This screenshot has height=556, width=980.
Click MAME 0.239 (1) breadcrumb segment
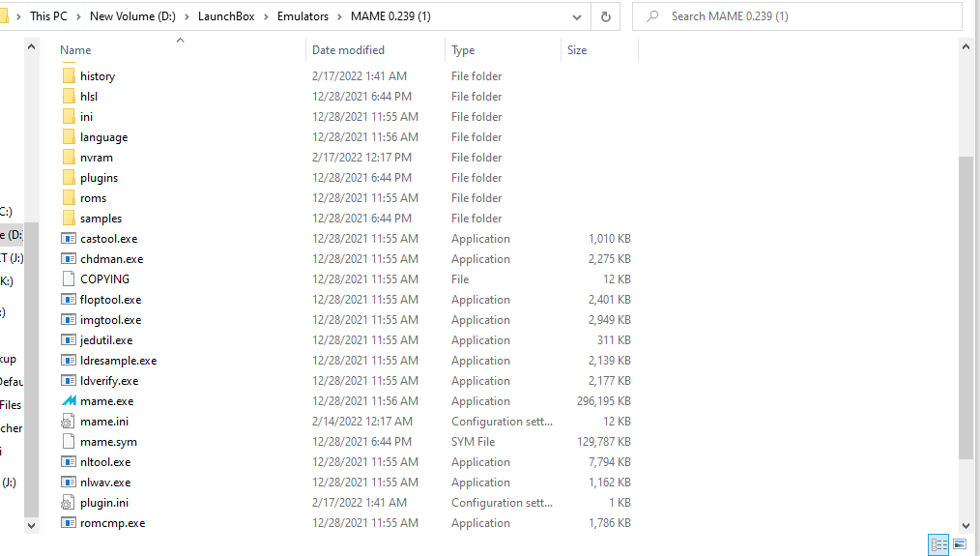pos(390,16)
